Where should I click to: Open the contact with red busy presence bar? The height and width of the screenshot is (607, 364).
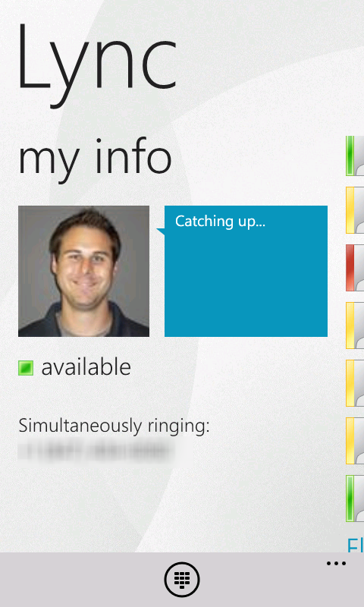(355, 268)
